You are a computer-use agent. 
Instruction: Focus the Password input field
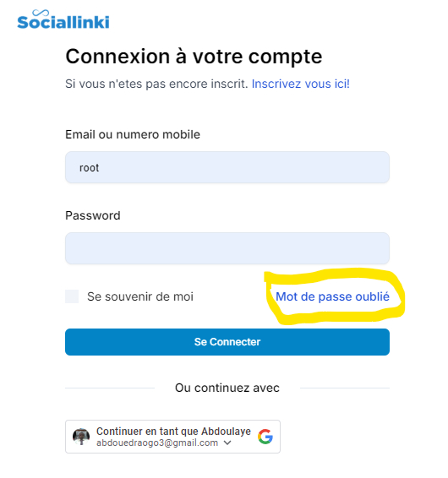(227, 248)
